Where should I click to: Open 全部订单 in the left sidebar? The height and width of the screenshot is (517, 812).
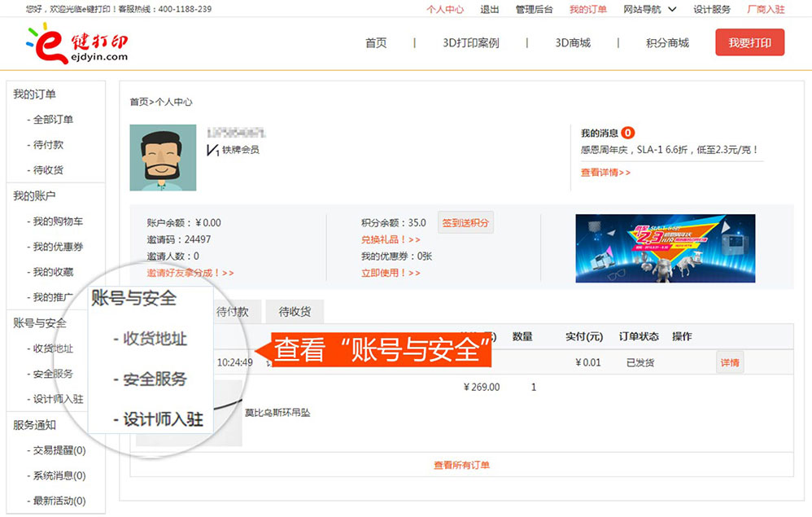tap(53, 120)
